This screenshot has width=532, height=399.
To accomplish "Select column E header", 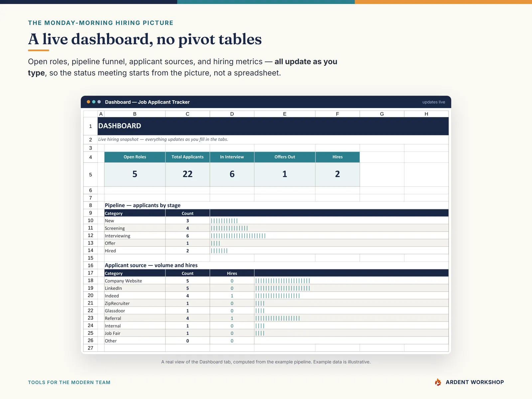I will coord(285,114).
